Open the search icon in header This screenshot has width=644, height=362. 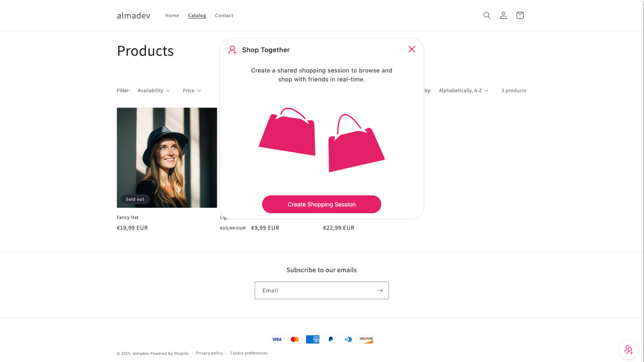(487, 15)
